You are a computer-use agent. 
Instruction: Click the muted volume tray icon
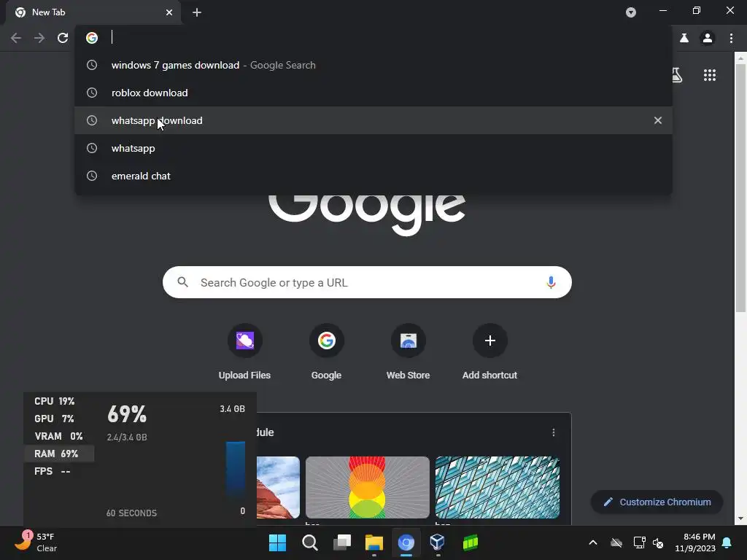point(658,542)
